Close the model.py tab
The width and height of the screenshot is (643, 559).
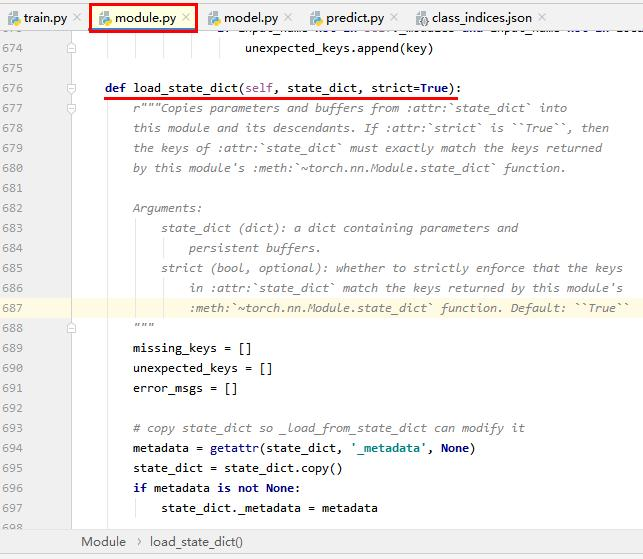click(x=288, y=17)
